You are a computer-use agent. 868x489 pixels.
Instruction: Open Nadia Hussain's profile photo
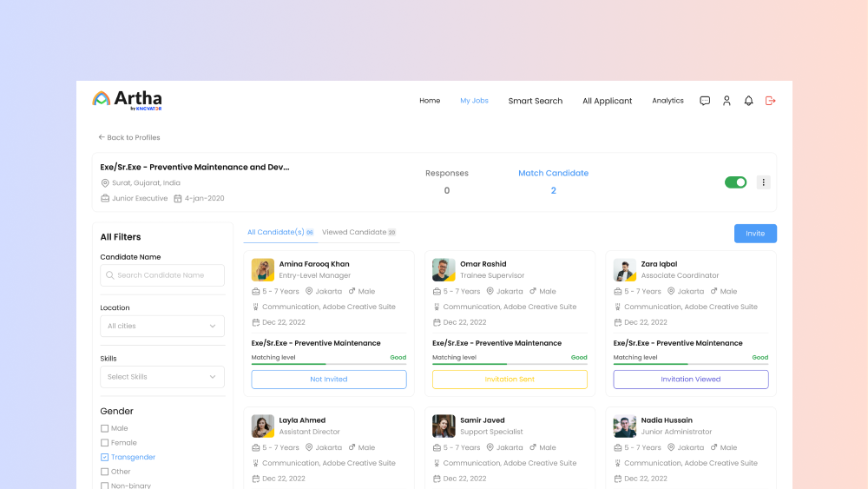pos(624,426)
